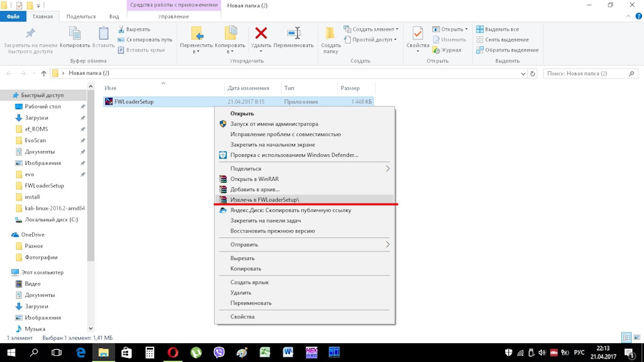Switch to the Вид ribbon tab
The image size is (644, 362).
[114, 16]
